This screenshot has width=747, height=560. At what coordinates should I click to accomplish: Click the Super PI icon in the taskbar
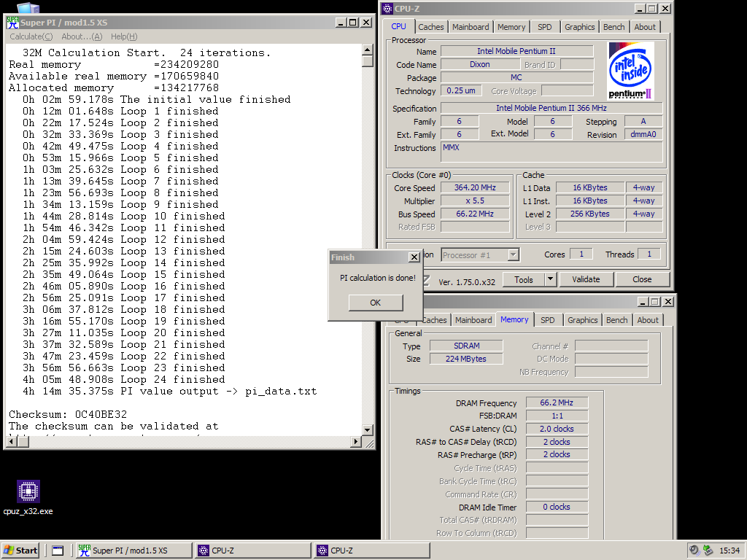tap(85, 551)
